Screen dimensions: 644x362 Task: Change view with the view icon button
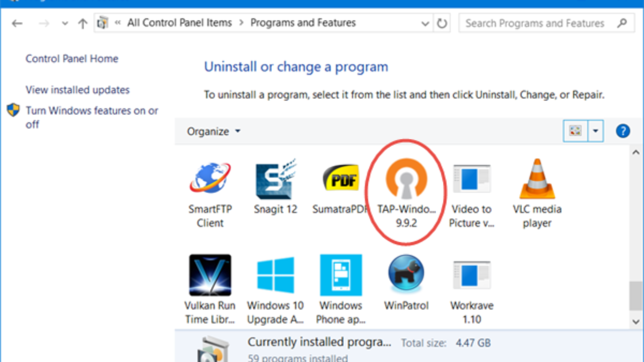pyautogui.click(x=575, y=131)
